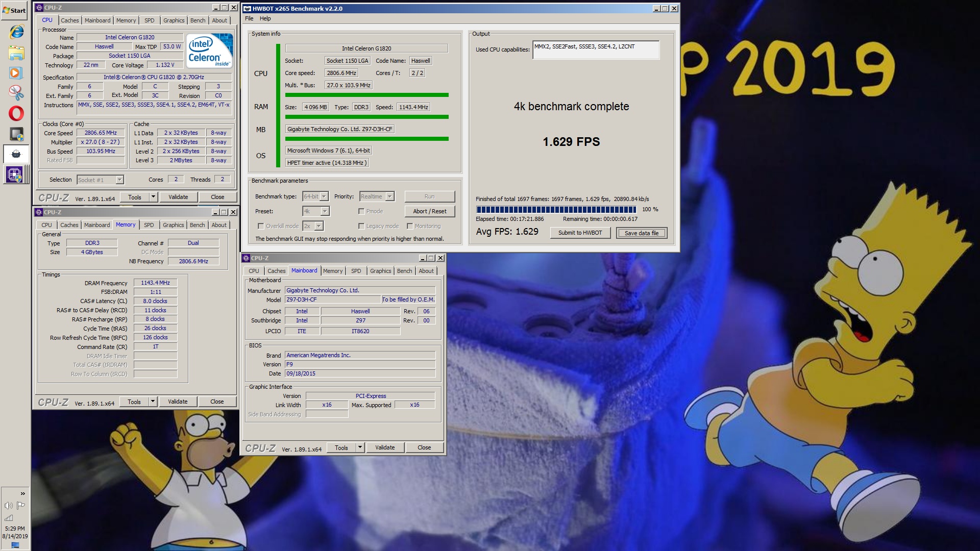Click the benchmark 100% progress bar
The height and width of the screenshot is (551, 980).
[556, 209]
